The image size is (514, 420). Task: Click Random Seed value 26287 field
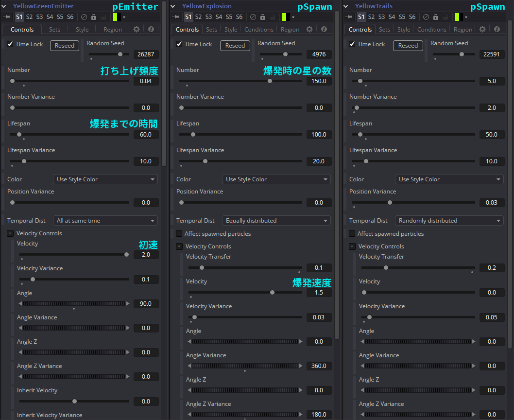tap(146, 54)
